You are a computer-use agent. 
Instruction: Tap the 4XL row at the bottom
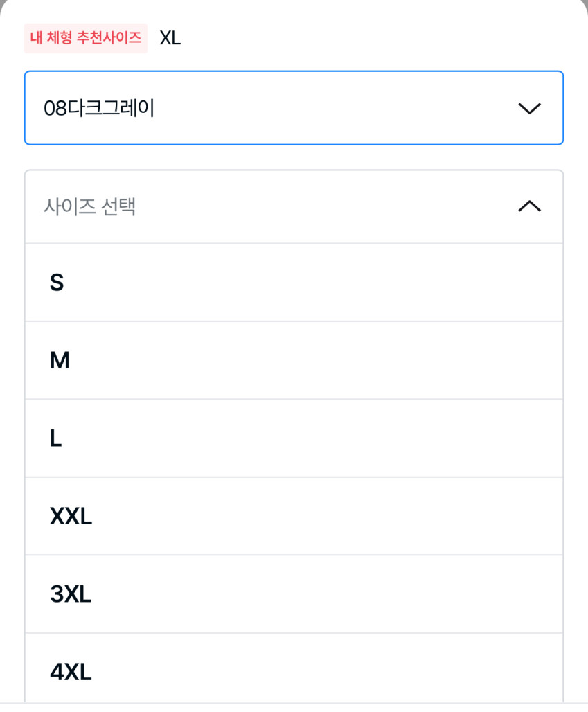click(71, 672)
